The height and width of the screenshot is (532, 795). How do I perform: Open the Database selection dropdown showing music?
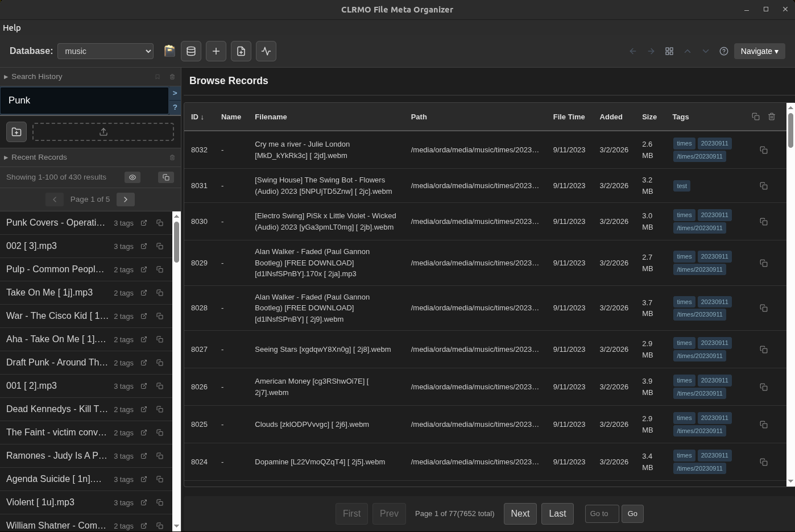coord(105,51)
